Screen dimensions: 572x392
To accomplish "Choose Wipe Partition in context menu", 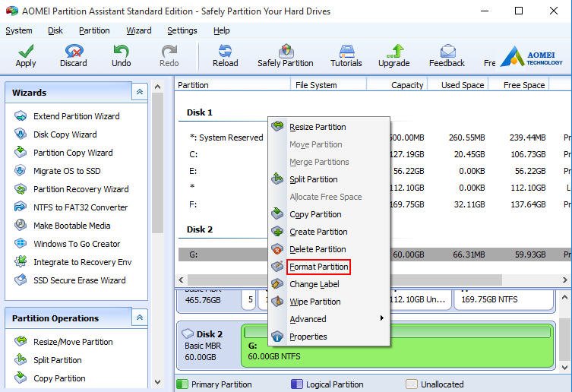I will 329,302.
